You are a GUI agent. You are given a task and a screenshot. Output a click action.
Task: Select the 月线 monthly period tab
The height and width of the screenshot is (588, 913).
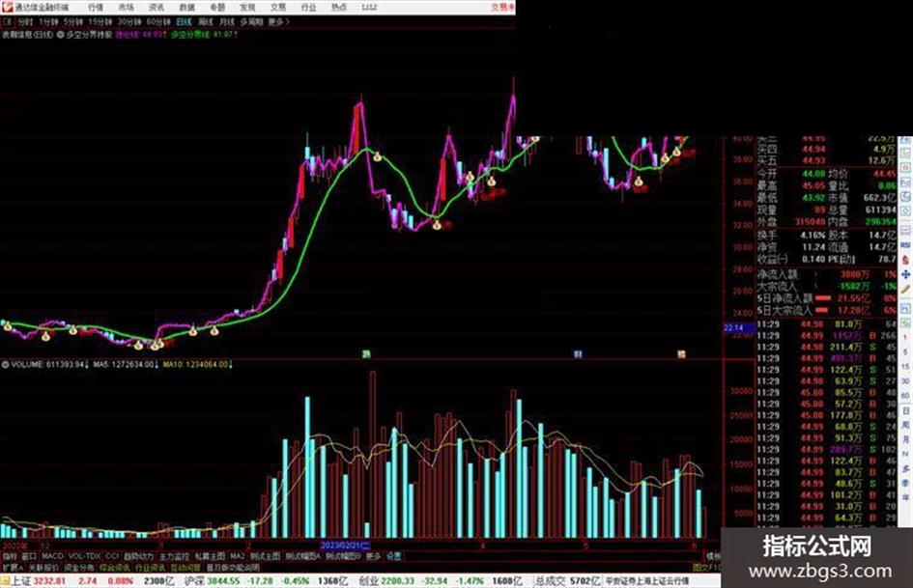pyautogui.click(x=226, y=21)
